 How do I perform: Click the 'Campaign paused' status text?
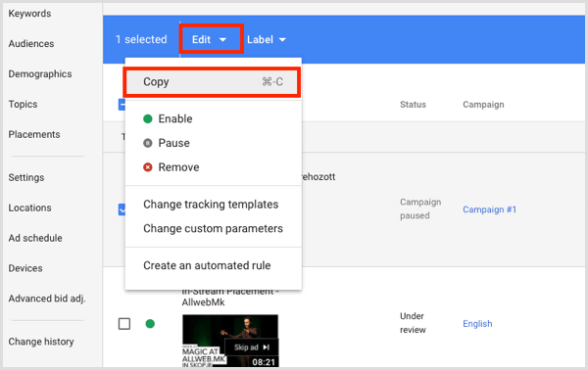420,208
